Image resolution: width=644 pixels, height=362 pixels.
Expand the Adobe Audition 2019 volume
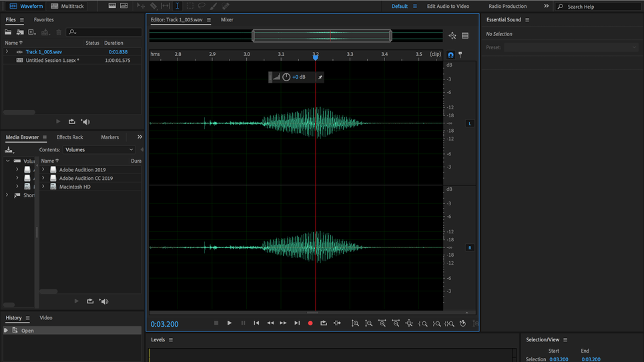click(43, 170)
